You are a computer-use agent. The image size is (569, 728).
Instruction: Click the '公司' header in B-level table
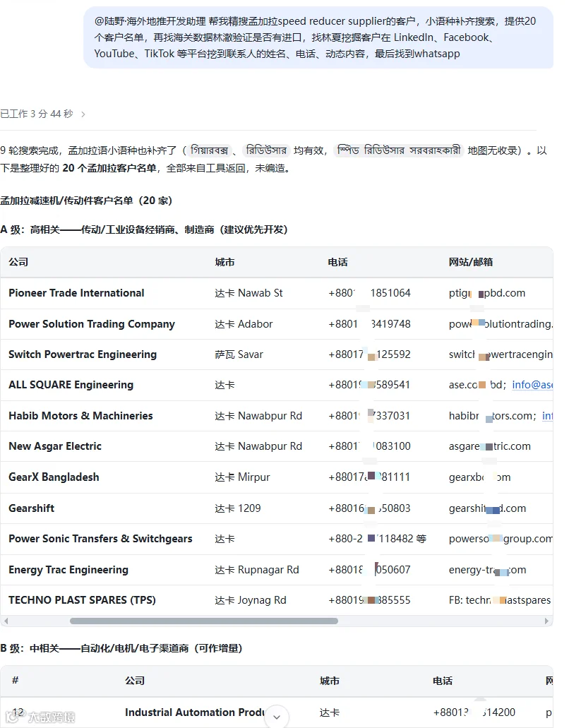[x=135, y=681]
